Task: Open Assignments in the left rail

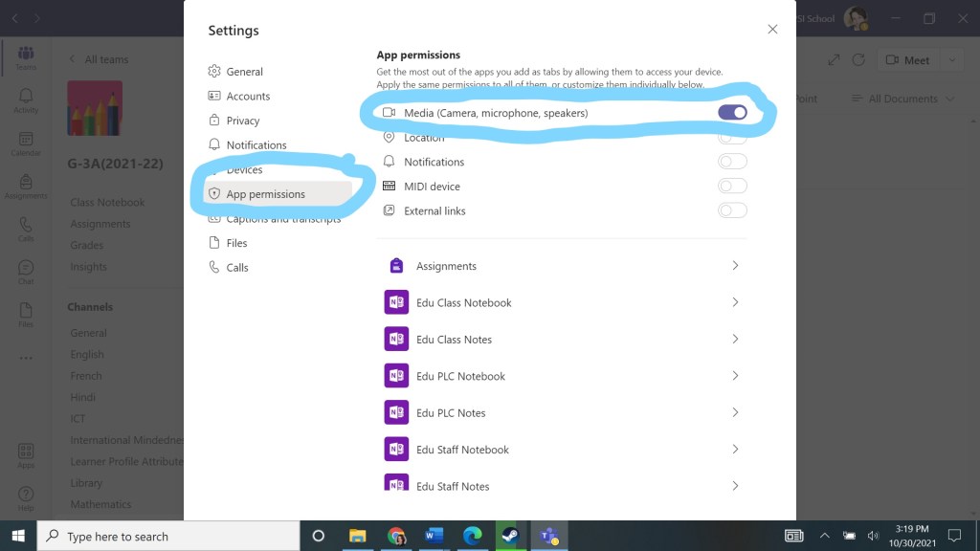Action: pos(26,186)
